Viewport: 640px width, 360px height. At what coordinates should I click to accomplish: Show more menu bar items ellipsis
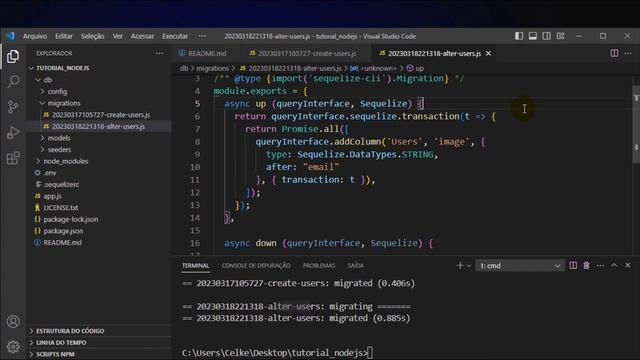click(x=202, y=36)
